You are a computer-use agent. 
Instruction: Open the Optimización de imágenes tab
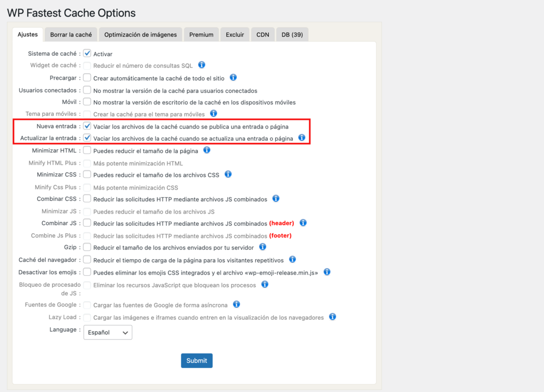pyautogui.click(x=140, y=35)
